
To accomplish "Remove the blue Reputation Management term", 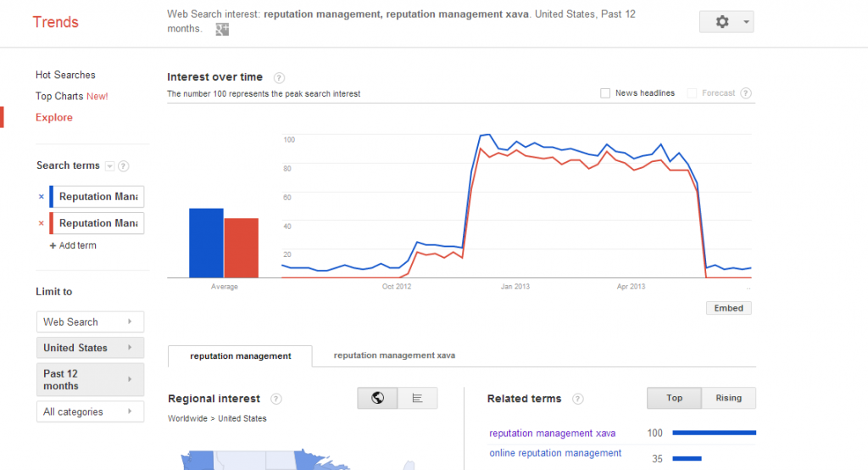I will pos(41,197).
